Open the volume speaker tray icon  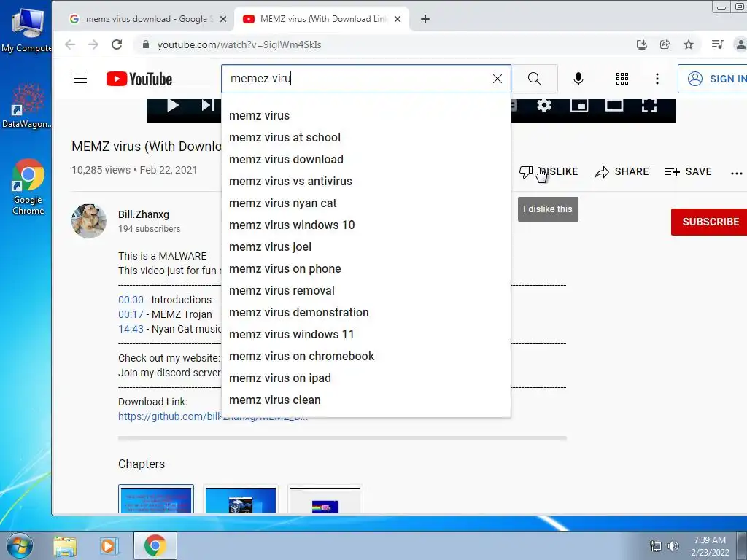673,546
